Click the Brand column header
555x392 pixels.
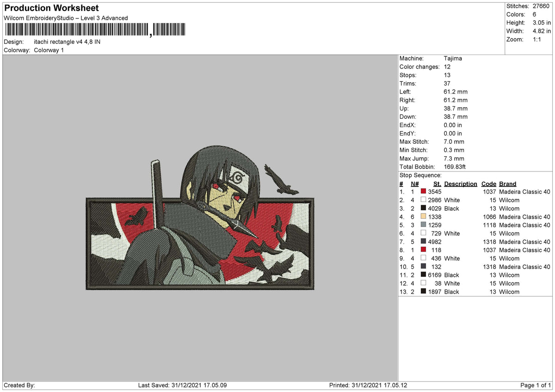pyautogui.click(x=507, y=184)
